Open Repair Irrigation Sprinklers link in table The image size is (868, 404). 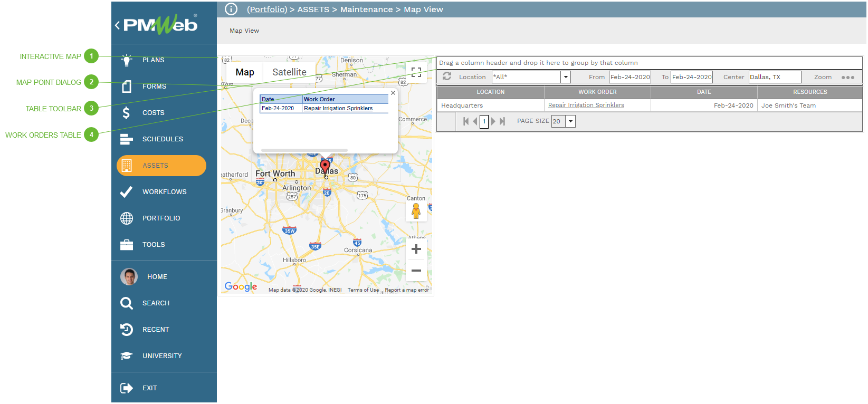[586, 105]
